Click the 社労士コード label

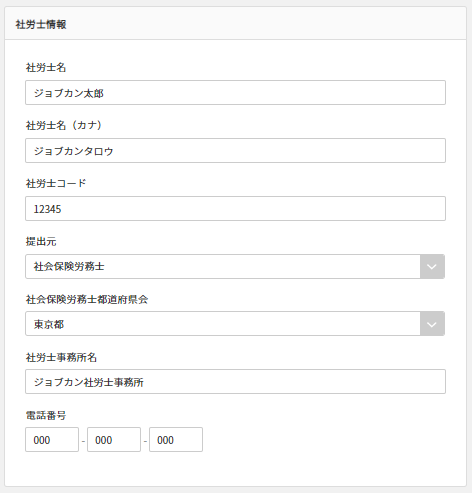56,183
